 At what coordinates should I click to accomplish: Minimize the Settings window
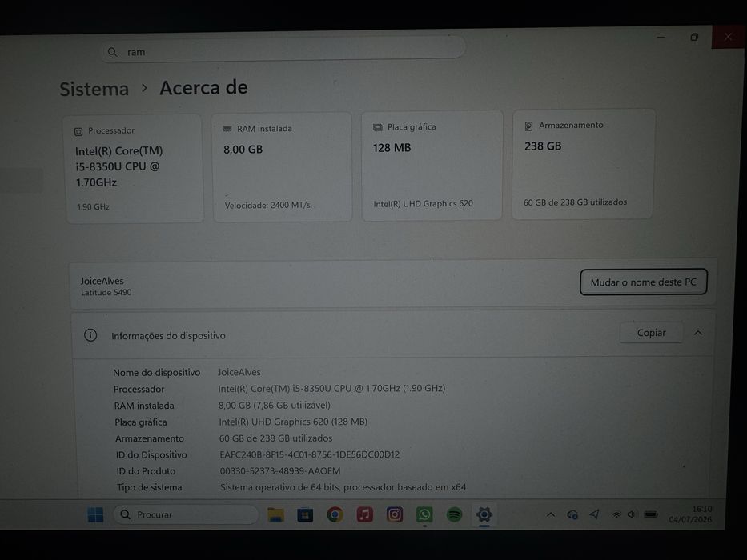pyautogui.click(x=661, y=37)
